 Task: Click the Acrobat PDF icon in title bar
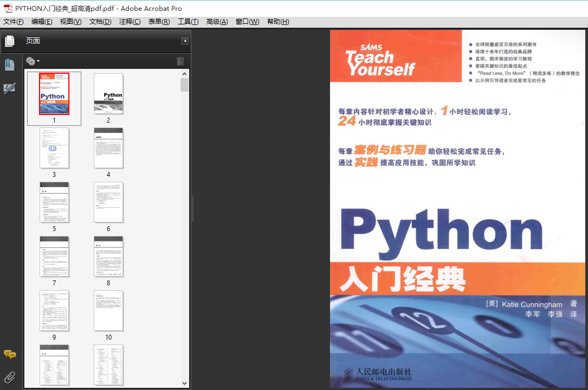point(8,8)
